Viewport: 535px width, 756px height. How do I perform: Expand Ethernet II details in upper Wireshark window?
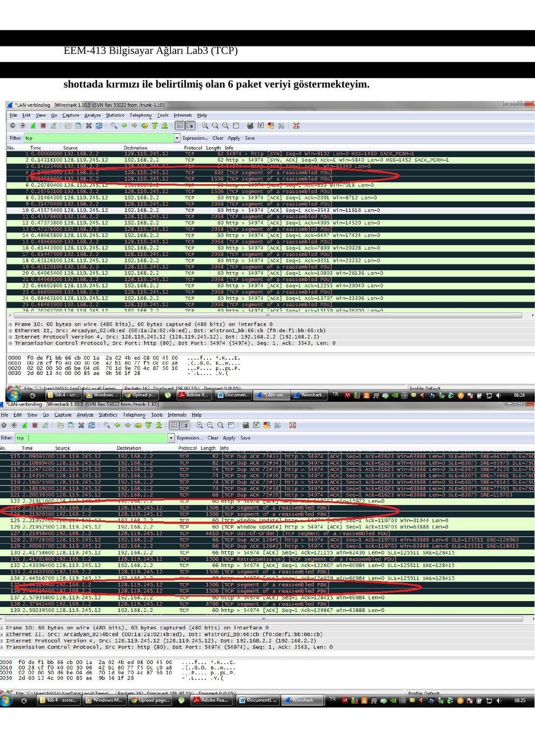coord(10,330)
